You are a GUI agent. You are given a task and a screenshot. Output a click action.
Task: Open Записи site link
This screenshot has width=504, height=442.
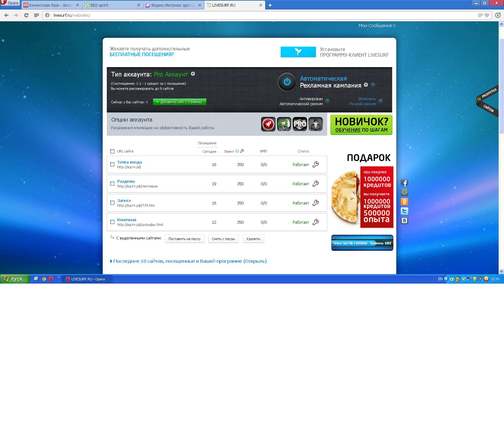pyautogui.click(x=124, y=200)
